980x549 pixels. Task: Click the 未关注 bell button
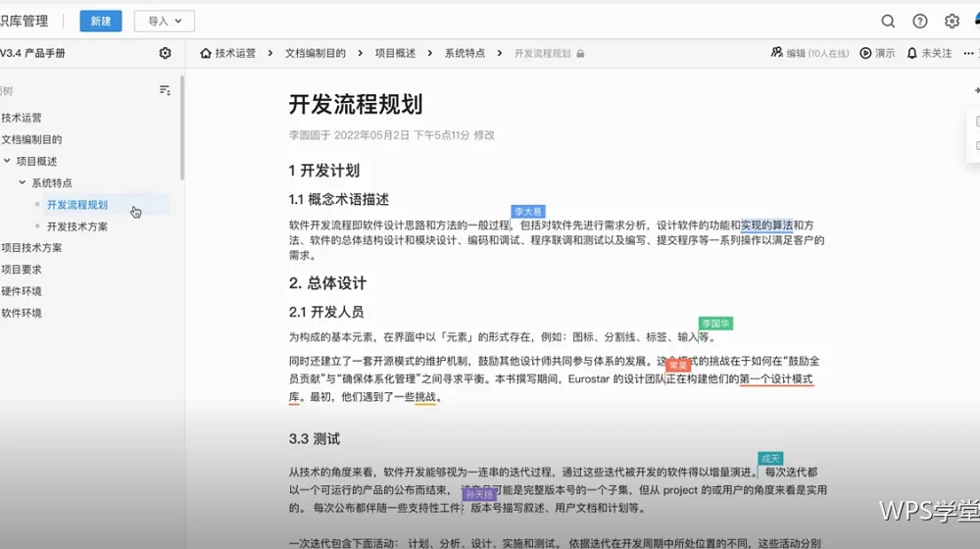pyautogui.click(x=929, y=53)
